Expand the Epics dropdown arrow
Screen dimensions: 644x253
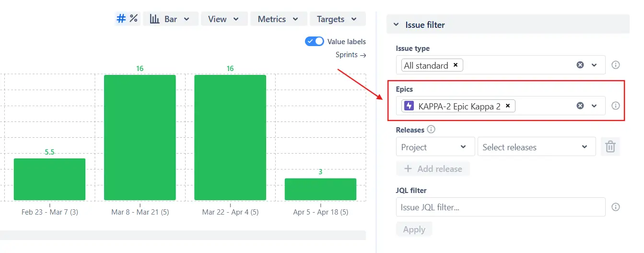pos(595,106)
